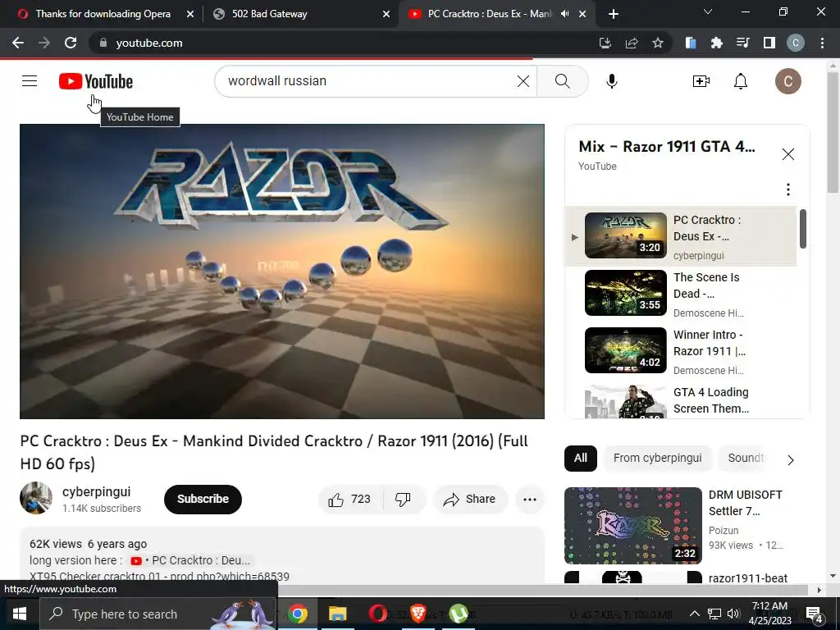Viewport: 840px width, 630px height.
Task: Open the YouTube hamburger guide menu
Action: pyautogui.click(x=30, y=81)
